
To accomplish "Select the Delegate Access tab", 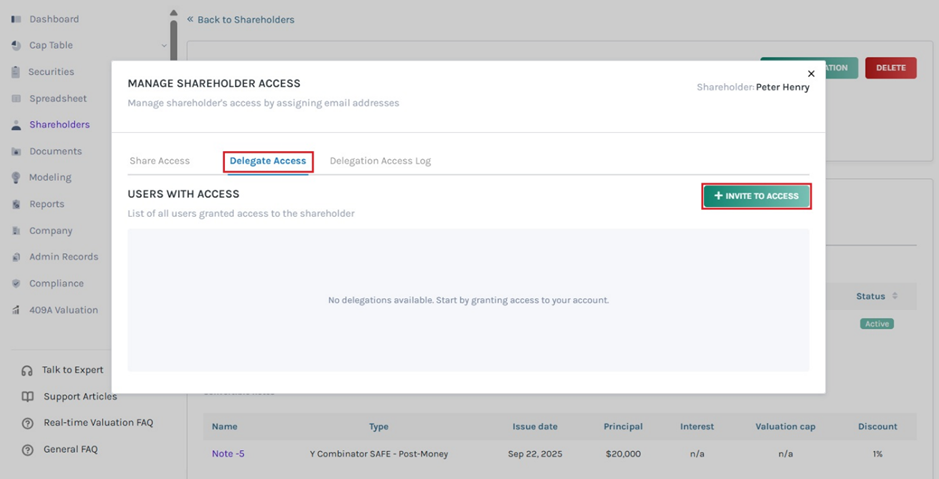I will 268,161.
